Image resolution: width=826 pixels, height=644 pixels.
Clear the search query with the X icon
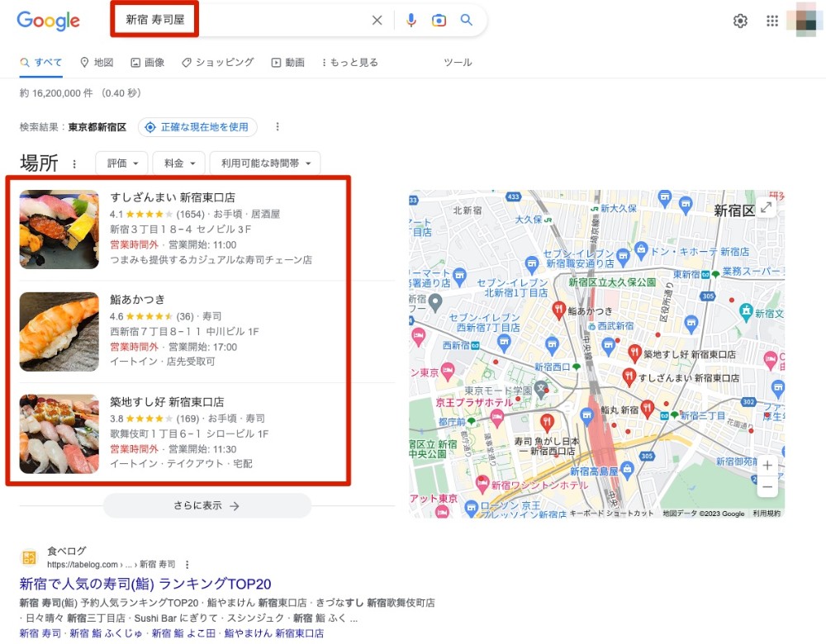(x=377, y=20)
